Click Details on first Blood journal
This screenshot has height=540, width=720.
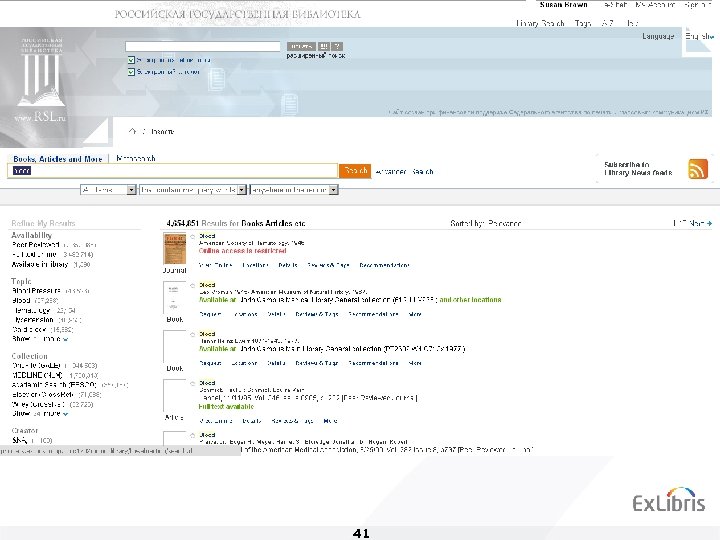click(x=288, y=265)
